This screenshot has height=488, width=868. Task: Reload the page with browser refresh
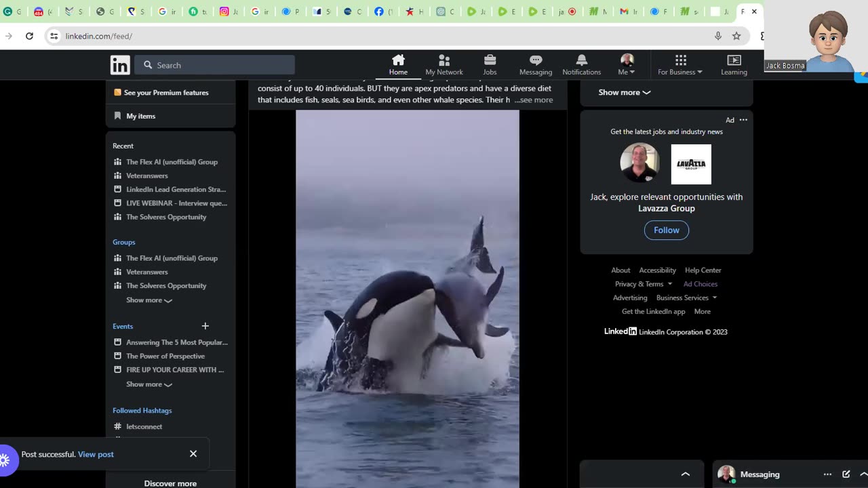pos(29,36)
